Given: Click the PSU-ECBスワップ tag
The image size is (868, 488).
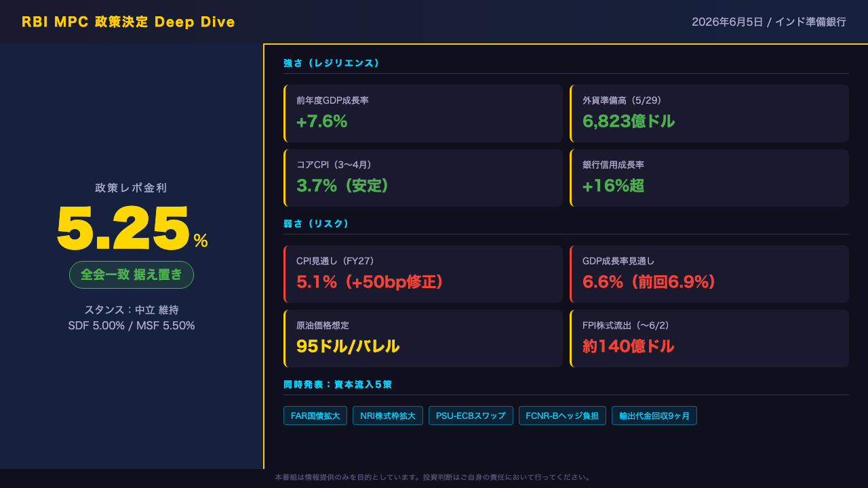Looking at the screenshot, I should pyautogui.click(x=471, y=415).
